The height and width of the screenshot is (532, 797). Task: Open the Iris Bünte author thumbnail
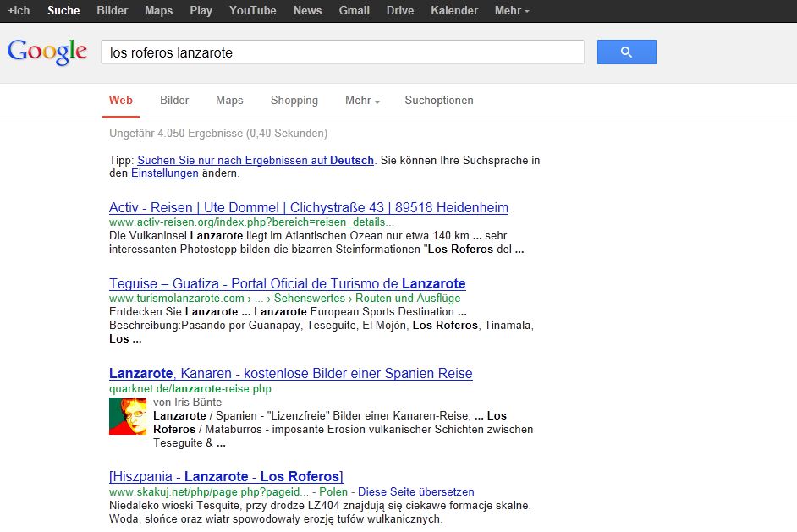coord(128,416)
